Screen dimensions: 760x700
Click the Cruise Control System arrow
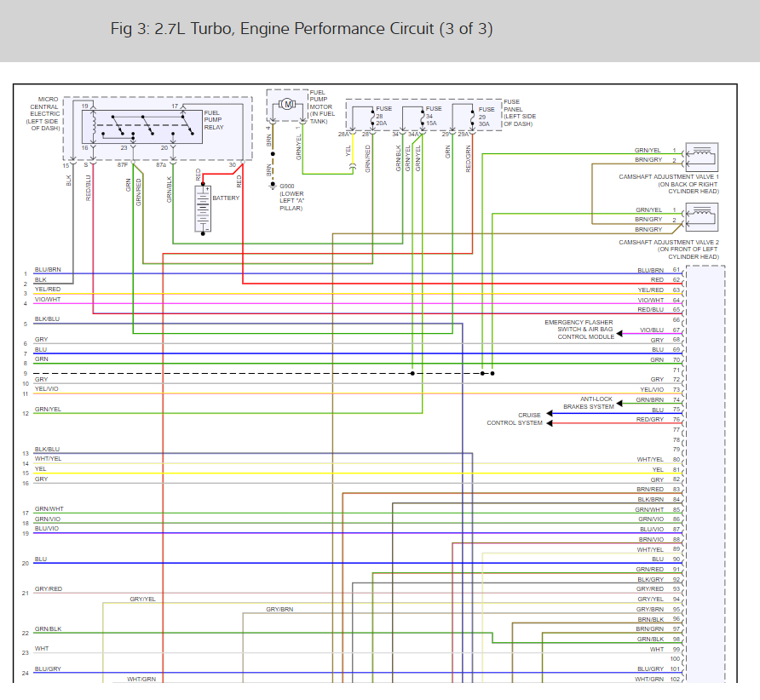tap(550, 418)
